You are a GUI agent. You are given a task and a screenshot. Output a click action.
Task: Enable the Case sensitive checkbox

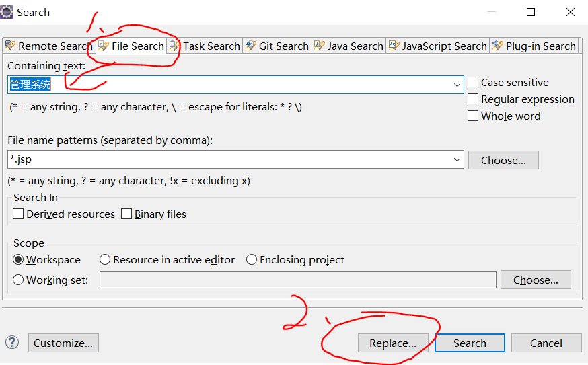473,82
